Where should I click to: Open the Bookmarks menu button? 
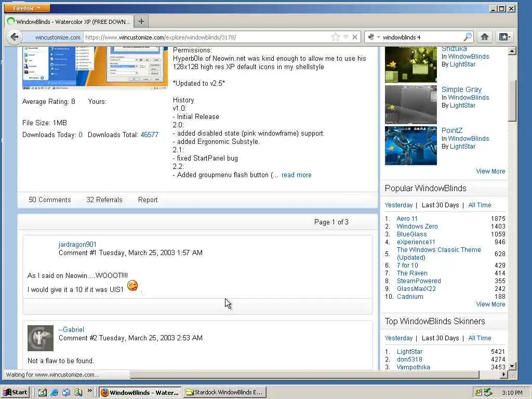(504, 37)
